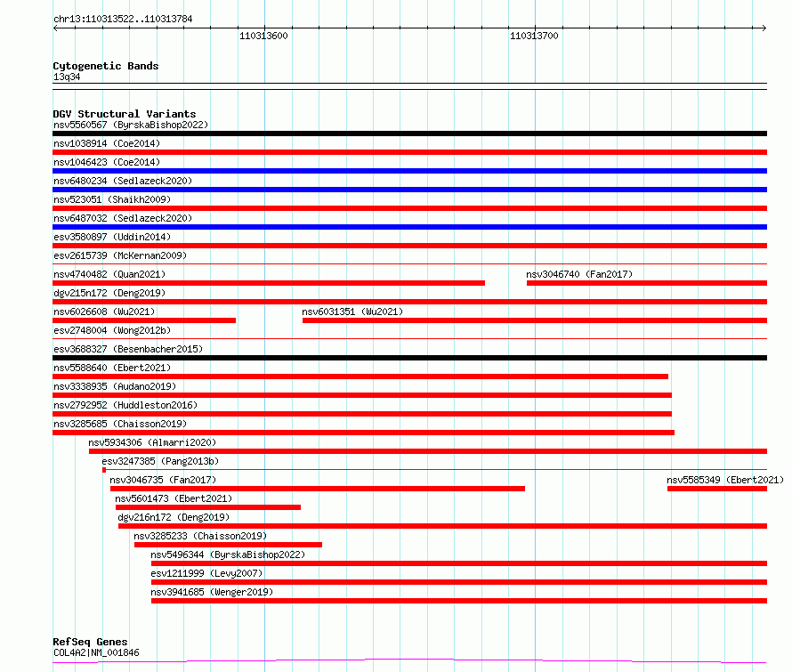Image resolution: width=792 pixels, height=672 pixels.
Task: Click the 110313600 ruler position label
Action: pos(263,36)
